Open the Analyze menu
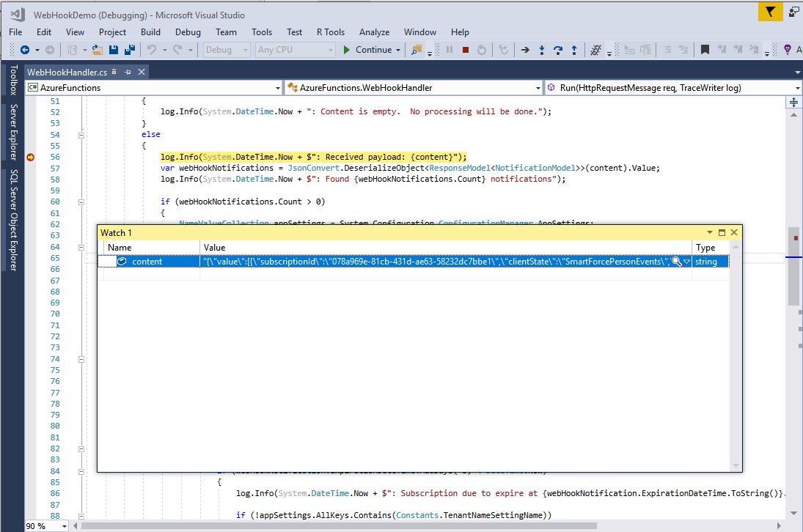This screenshot has height=532, width=803. click(374, 32)
